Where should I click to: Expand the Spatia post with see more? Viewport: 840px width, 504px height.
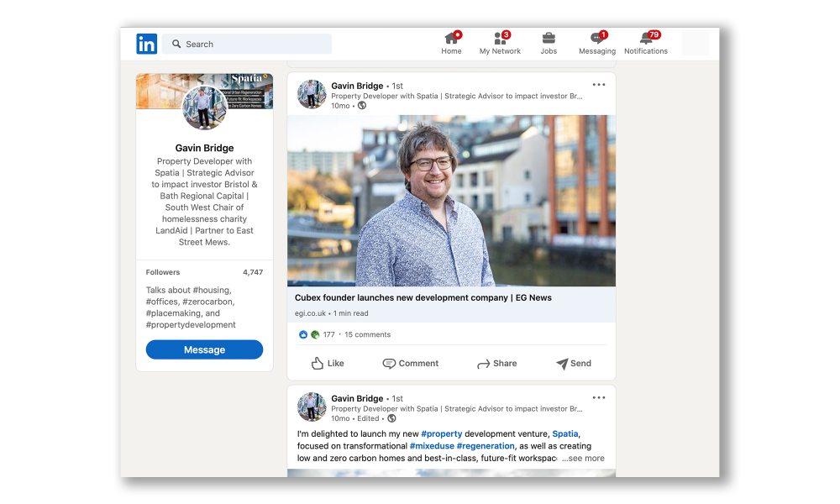(582, 458)
